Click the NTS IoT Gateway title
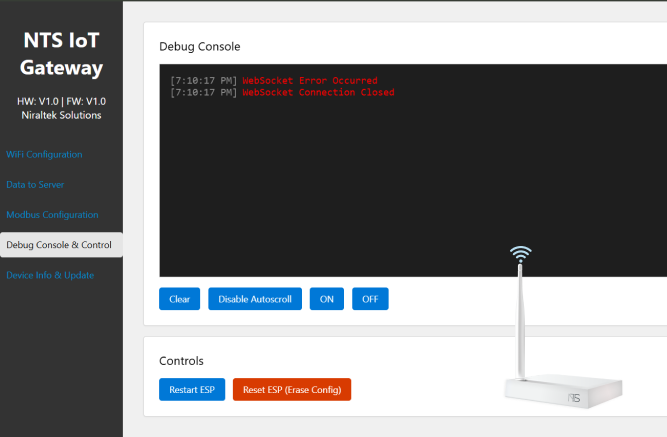The image size is (667, 437). [x=61, y=54]
